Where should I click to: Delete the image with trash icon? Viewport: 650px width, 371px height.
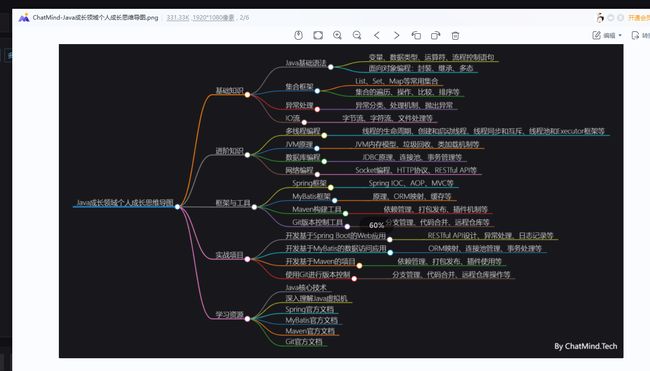(x=455, y=36)
